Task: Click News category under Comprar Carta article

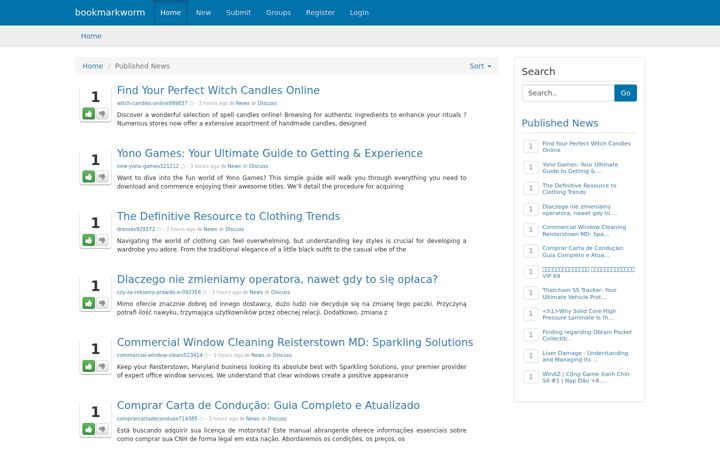Action: pos(253,418)
